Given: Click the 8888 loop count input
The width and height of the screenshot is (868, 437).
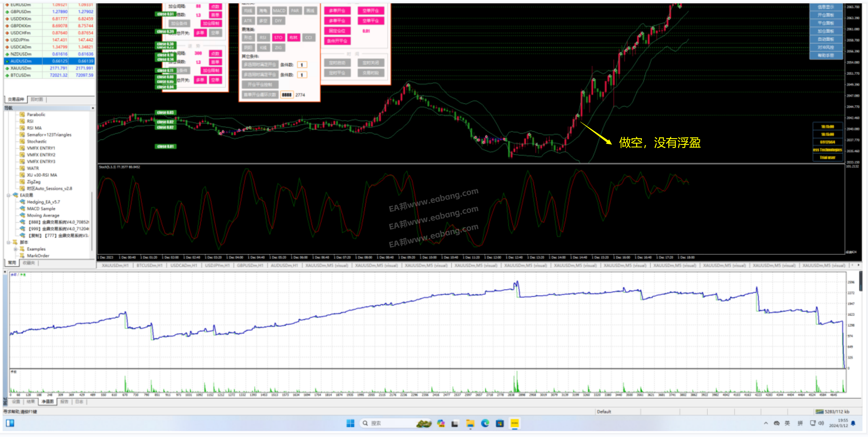Looking at the screenshot, I should pos(287,95).
